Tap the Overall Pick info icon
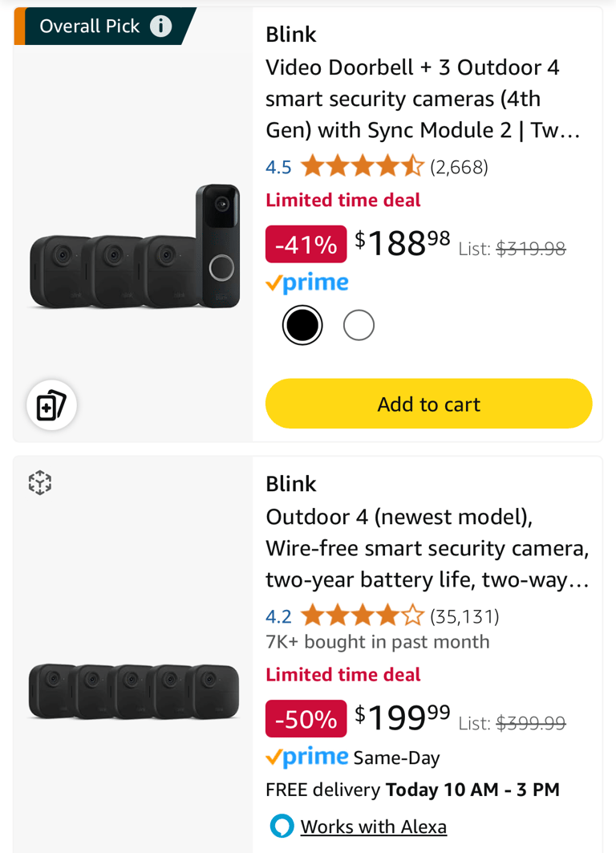 pyautogui.click(x=161, y=26)
